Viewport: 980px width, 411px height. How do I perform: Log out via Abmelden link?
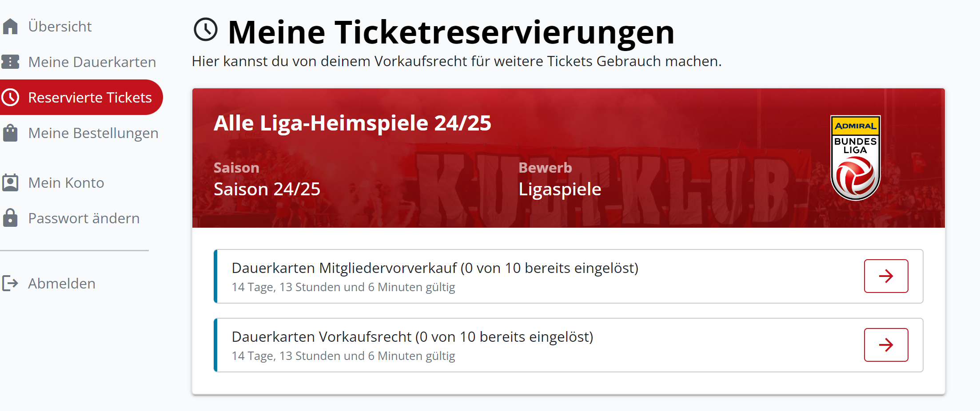(x=62, y=283)
